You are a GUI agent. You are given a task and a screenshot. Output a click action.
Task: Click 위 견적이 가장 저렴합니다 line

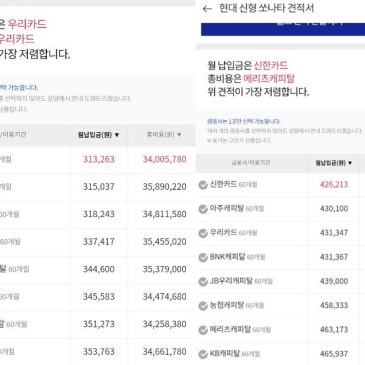[258, 92]
